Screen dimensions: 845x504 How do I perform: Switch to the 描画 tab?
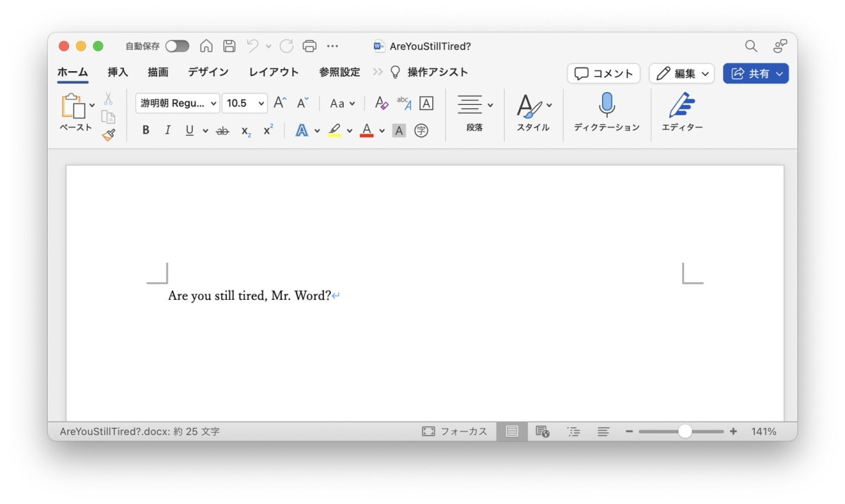tap(158, 72)
